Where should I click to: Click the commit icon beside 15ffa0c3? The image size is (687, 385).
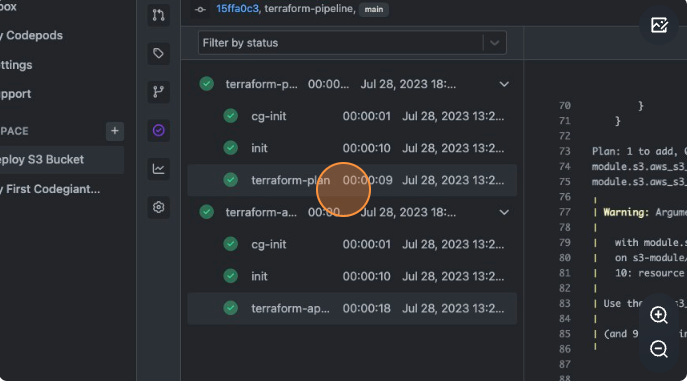[200, 9]
